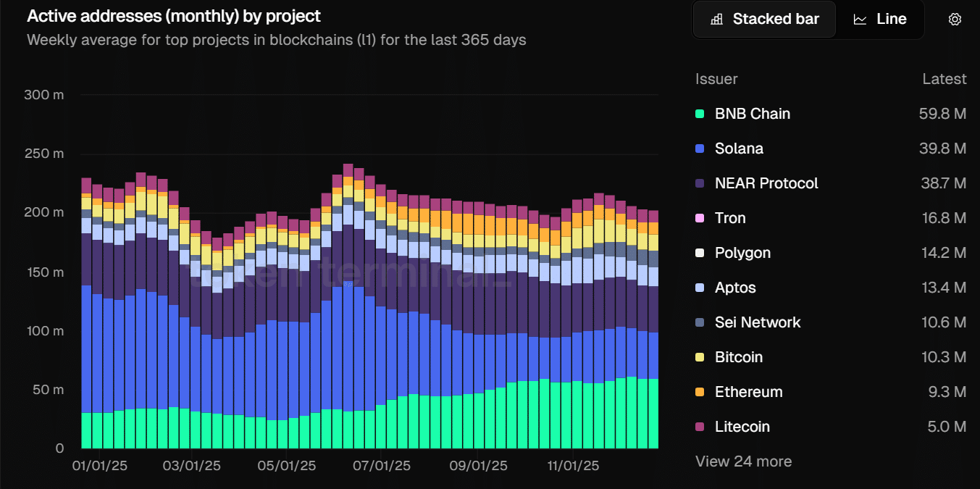Toggle Solana legend label
980x489 pixels.
(739, 149)
